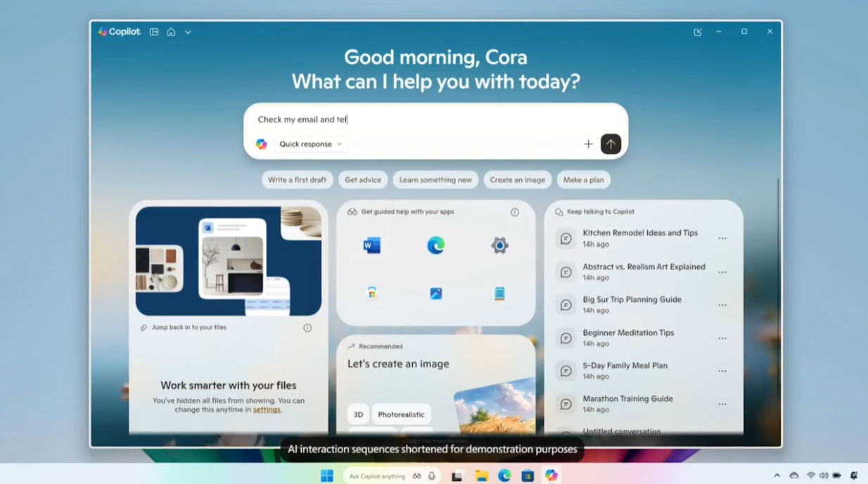Open the Quick response mode dropdown
This screenshot has width=868, height=484.
pos(310,144)
